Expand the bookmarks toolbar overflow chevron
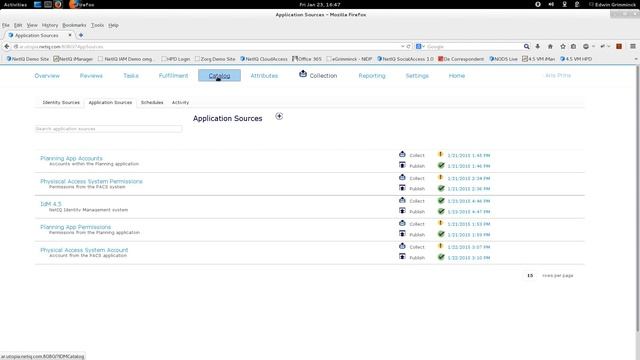Viewport: 640px width, 360px height. (x=636, y=59)
